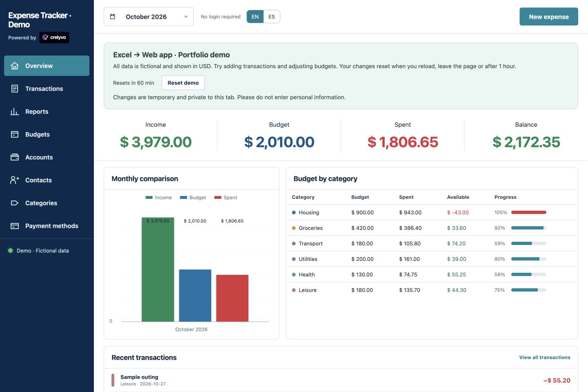Click the Sample outing transaction title
Viewport: 588px width, 392px height.
click(139, 377)
